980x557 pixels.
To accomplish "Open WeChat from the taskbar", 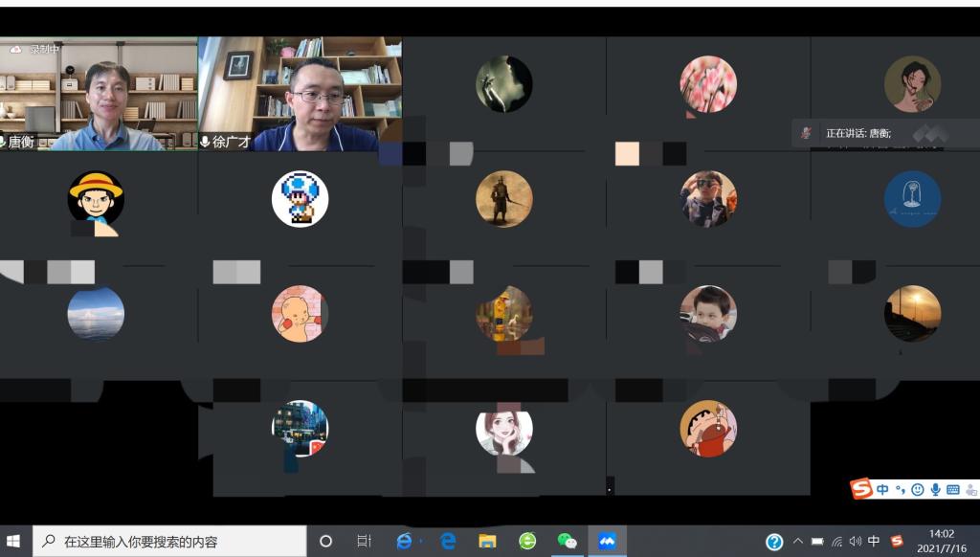I will point(567,542).
